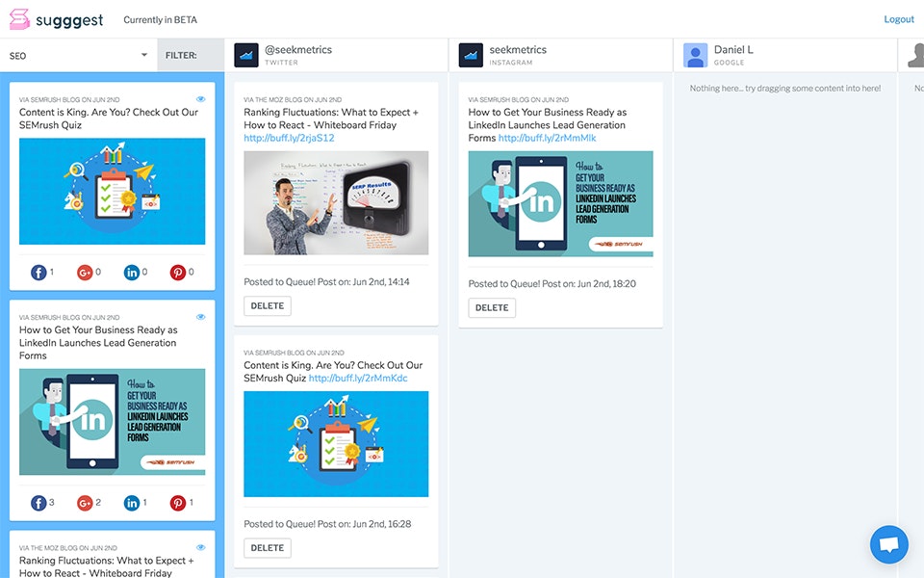924x578 pixels.
Task: Click Facebook share icon on SEMrush Quiz card
Action: point(38,273)
